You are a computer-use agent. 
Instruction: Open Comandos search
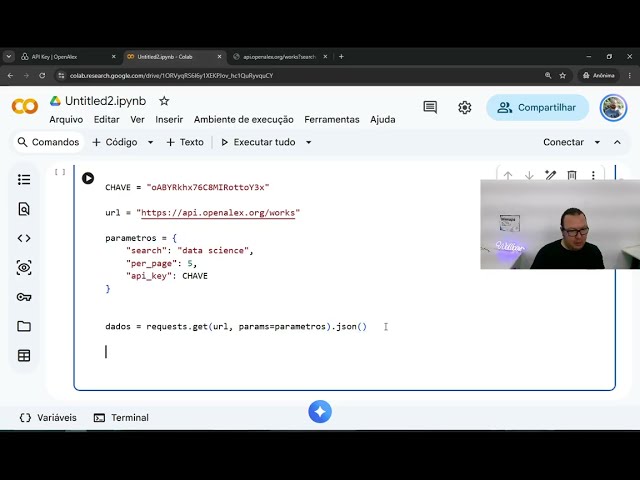coord(48,142)
